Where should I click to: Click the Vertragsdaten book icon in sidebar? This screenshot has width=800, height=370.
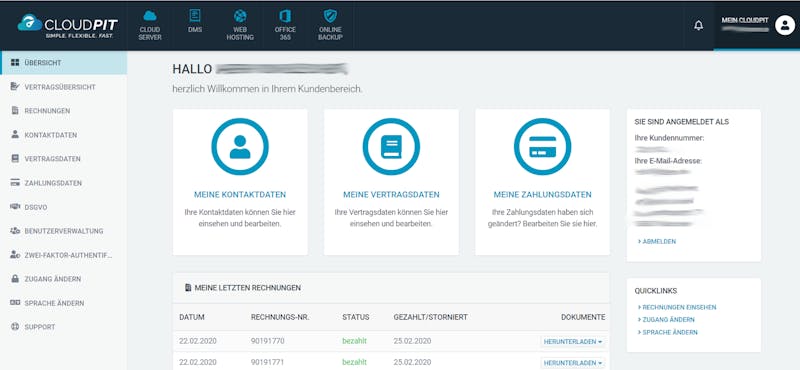(x=15, y=159)
